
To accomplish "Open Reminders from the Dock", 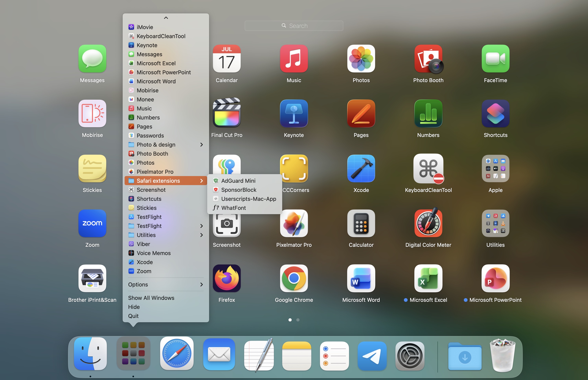I will pyautogui.click(x=334, y=356).
